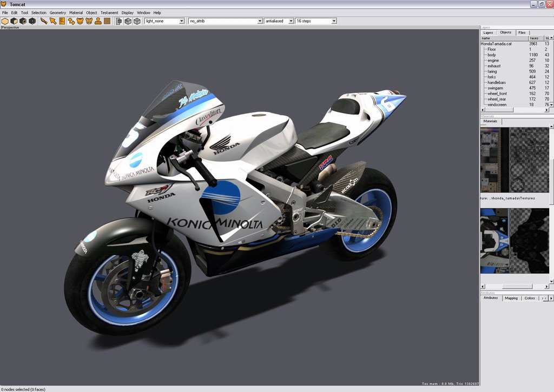The height and width of the screenshot is (392, 554).
Task: Select the swingarm object
Action: point(496,88)
